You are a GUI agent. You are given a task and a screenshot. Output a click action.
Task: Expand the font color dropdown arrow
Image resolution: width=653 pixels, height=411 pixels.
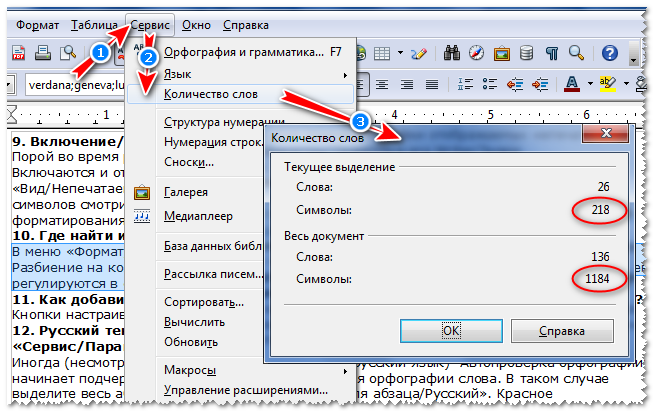point(591,83)
